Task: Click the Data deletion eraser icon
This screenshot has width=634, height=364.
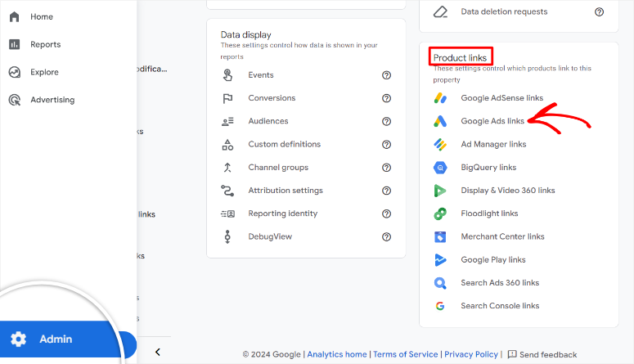Action: tap(440, 12)
